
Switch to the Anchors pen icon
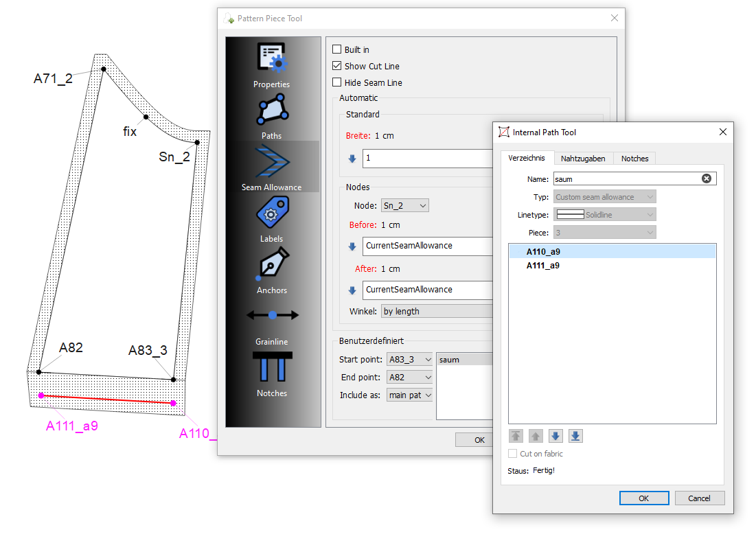click(x=272, y=265)
